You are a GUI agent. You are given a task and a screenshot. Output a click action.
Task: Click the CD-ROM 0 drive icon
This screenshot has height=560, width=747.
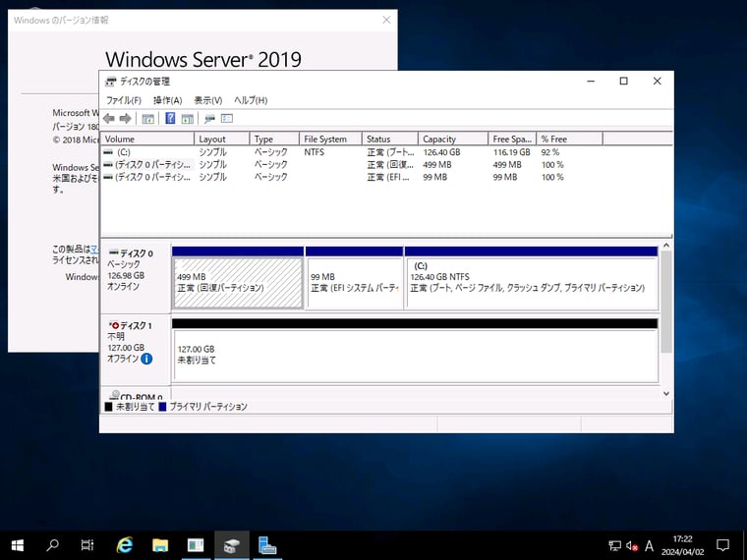[114, 395]
